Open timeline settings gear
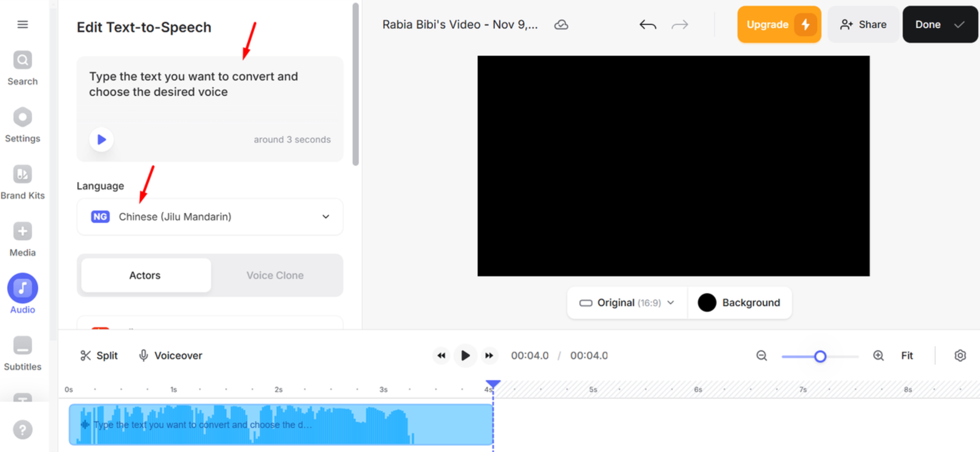 (x=960, y=356)
